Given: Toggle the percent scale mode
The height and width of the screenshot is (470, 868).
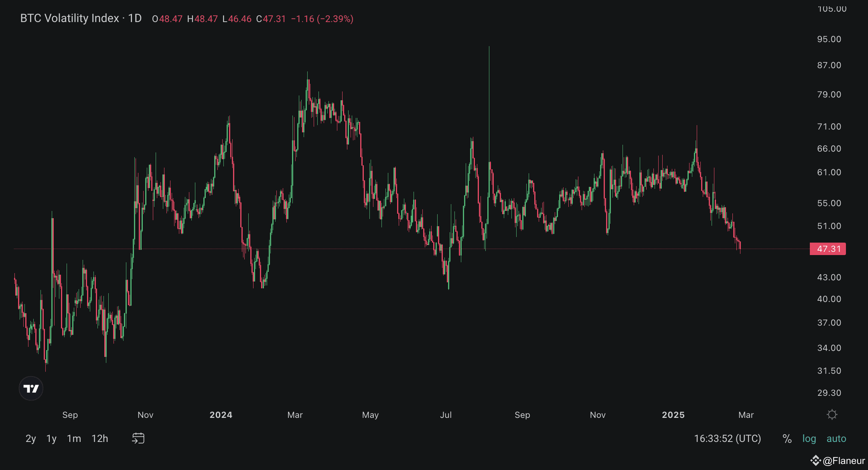Looking at the screenshot, I should pos(787,439).
